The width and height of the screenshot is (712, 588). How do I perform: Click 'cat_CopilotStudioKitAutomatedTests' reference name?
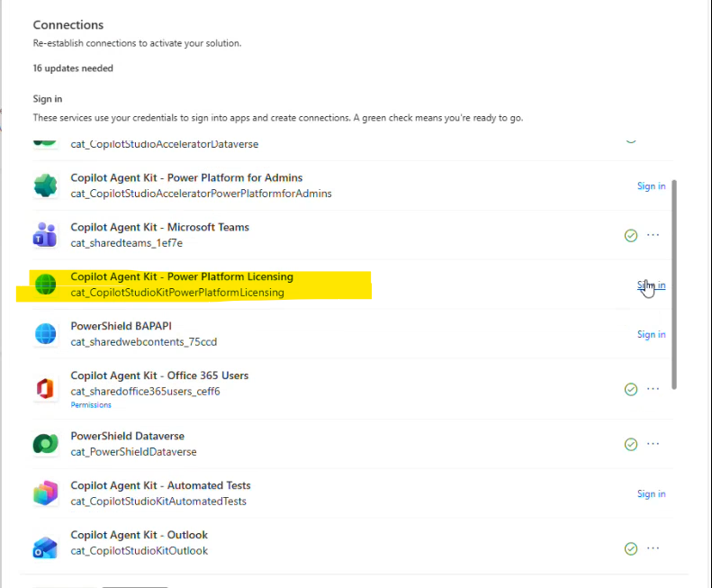click(158, 502)
